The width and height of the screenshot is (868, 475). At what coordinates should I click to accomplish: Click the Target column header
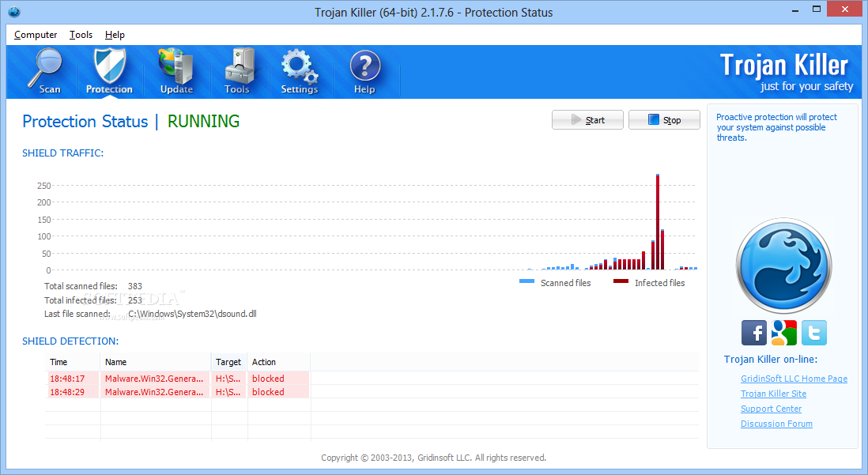pyautogui.click(x=229, y=362)
